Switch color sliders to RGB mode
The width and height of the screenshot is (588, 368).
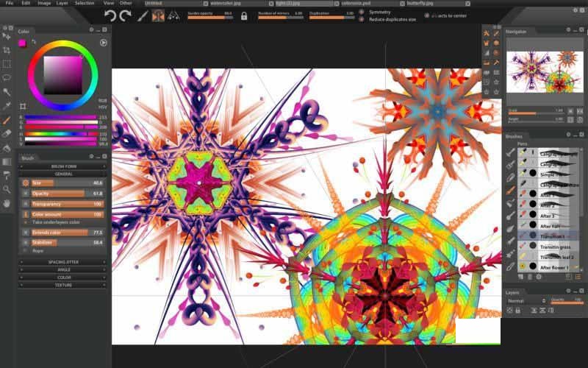(x=102, y=101)
